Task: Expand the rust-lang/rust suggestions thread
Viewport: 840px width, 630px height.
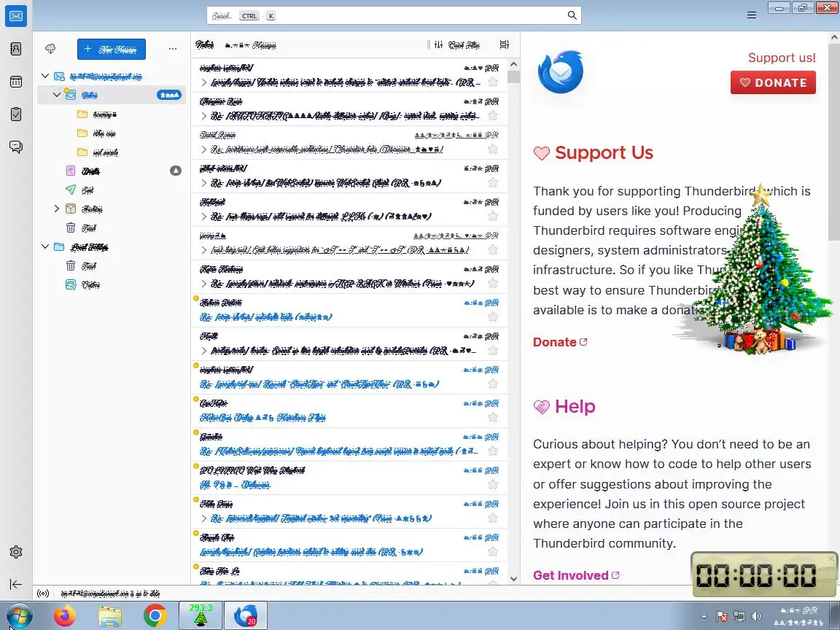Action: coord(204,250)
